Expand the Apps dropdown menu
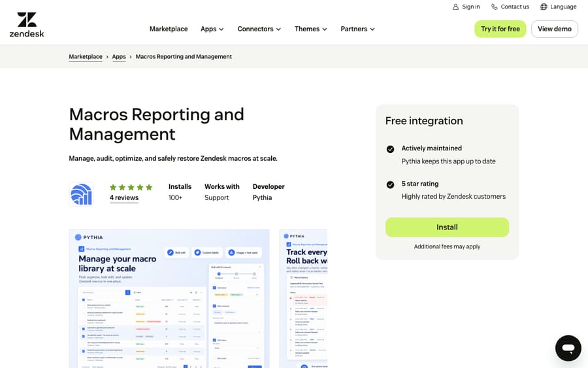The width and height of the screenshot is (588, 368). click(212, 29)
